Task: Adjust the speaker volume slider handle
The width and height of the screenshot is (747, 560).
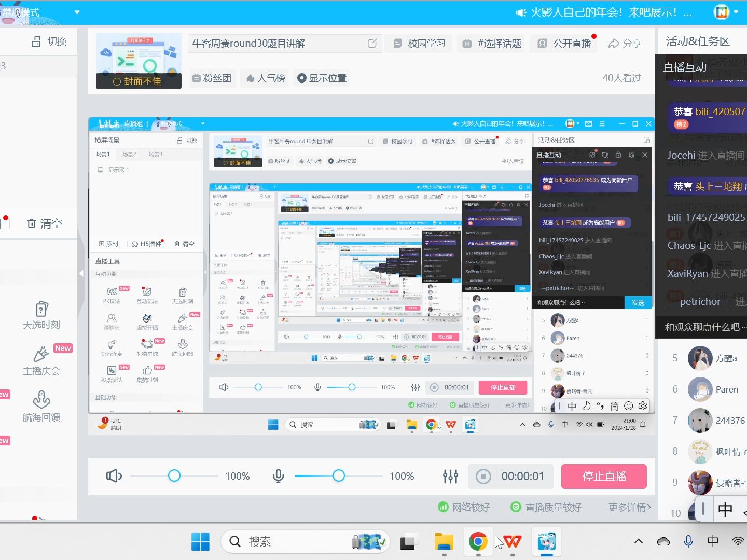Action: point(174,475)
